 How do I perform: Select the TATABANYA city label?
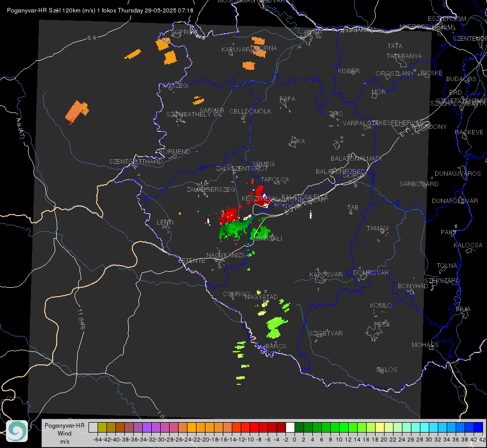[x=404, y=56]
